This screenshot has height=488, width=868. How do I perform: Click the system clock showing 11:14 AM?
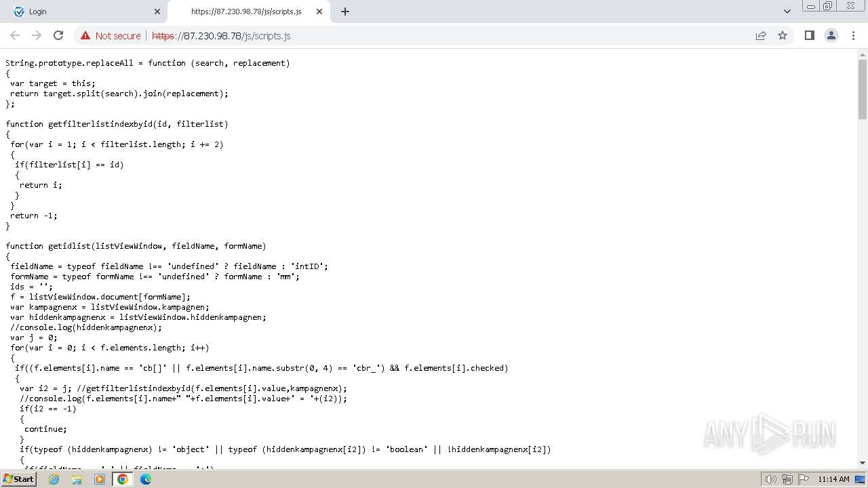coord(833,479)
